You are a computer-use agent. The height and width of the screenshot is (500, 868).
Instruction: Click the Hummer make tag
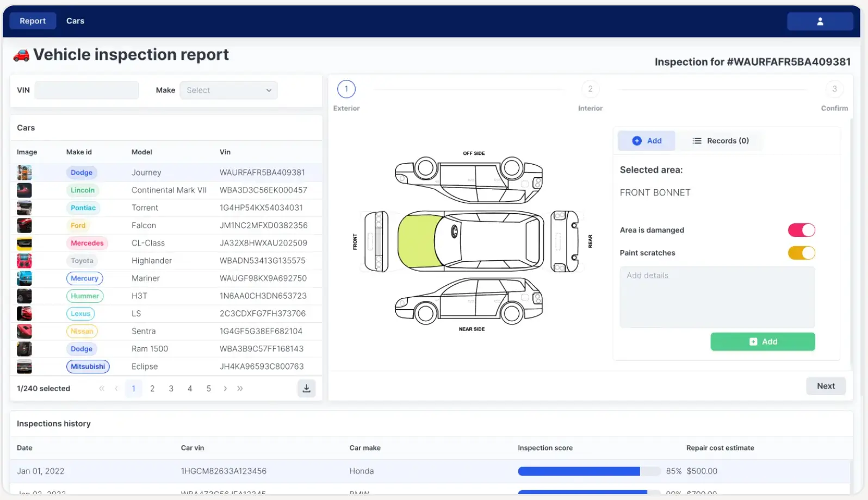point(85,296)
